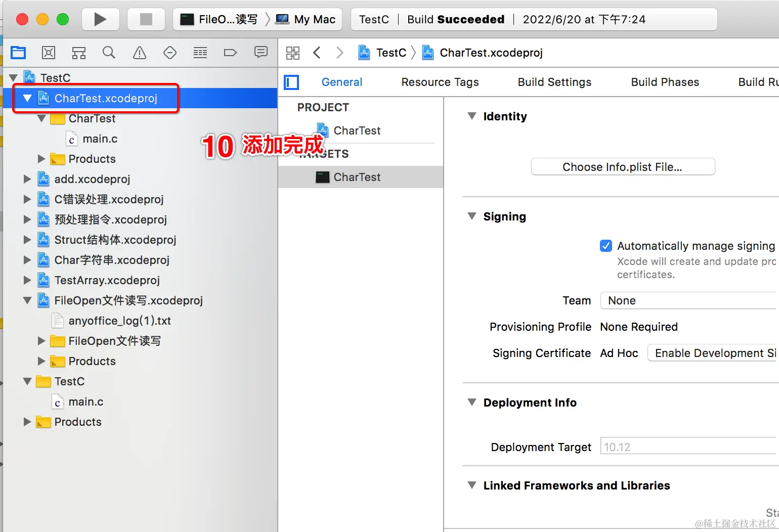Viewport: 779px width, 532px height.
Task: Click Choose Info.plist File button
Action: coord(623,167)
